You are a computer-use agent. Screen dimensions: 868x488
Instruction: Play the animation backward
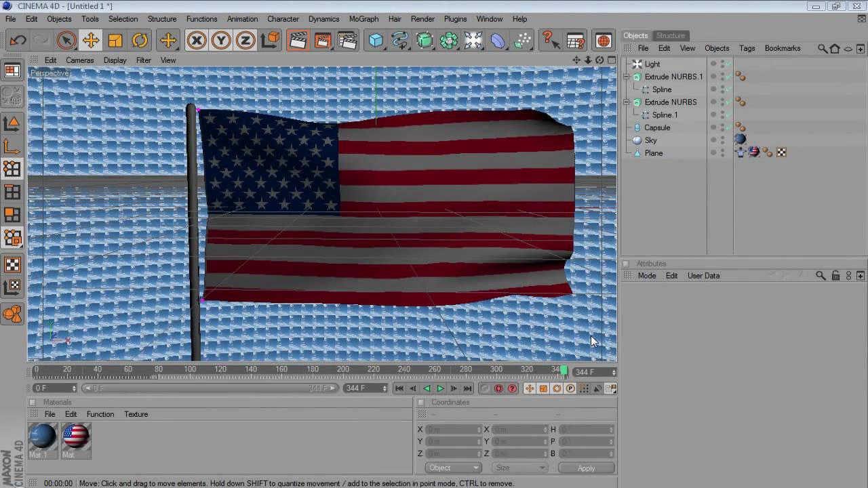tap(427, 388)
